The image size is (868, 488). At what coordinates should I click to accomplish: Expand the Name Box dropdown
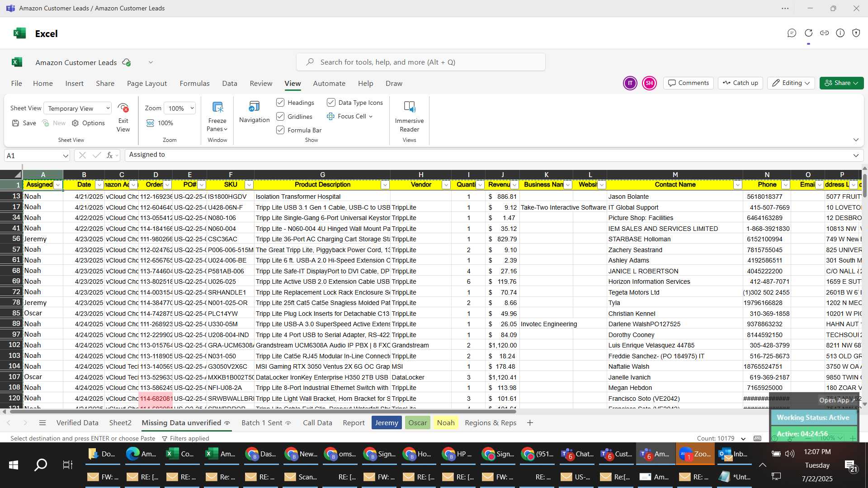point(66,156)
